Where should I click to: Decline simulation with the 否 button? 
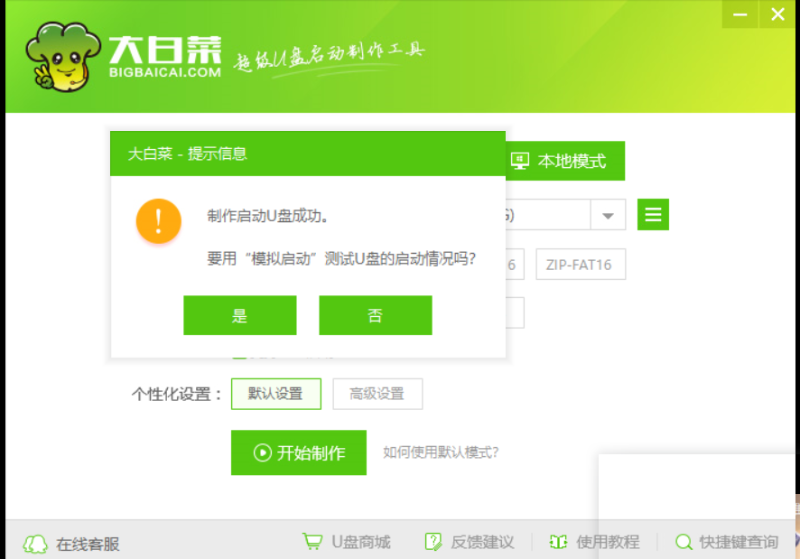376,315
